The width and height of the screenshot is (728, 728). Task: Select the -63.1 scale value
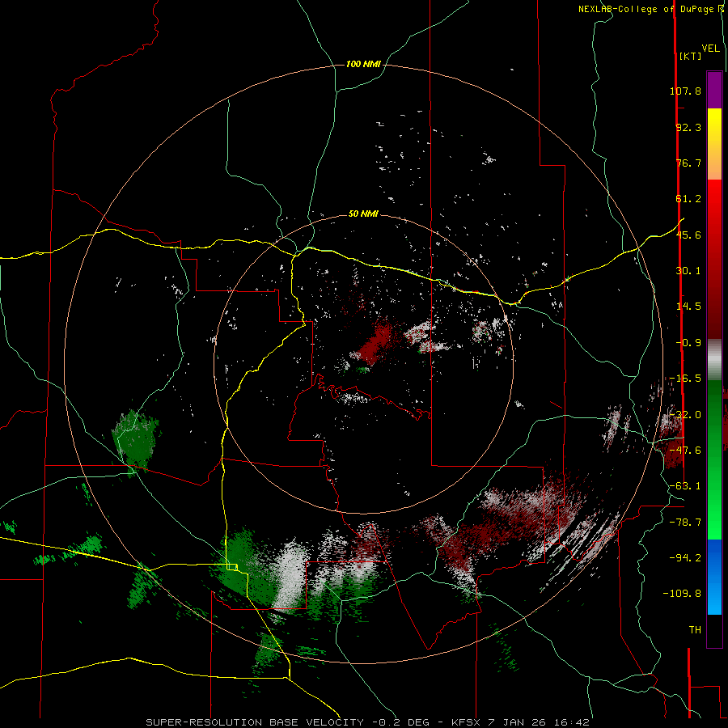685,486
